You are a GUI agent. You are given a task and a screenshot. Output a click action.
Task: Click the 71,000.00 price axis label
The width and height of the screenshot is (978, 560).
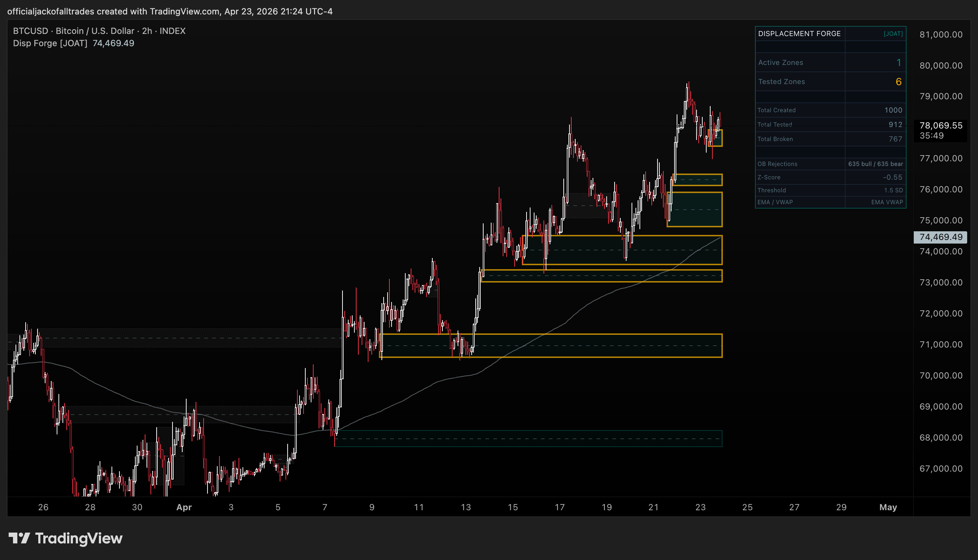pyautogui.click(x=941, y=345)
